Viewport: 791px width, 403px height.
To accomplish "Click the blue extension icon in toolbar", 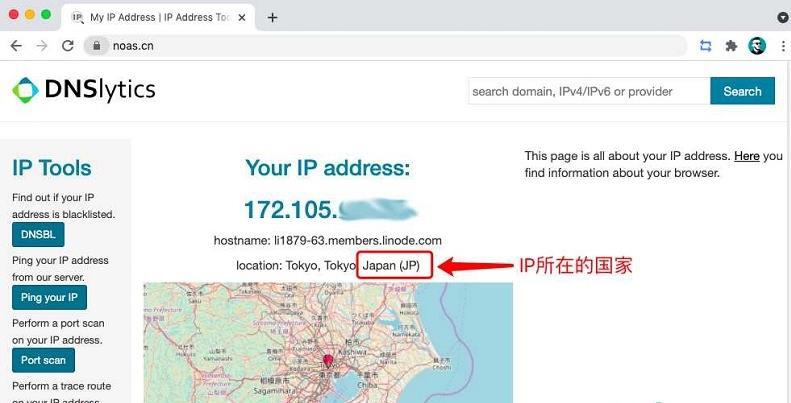I will 706,46.
